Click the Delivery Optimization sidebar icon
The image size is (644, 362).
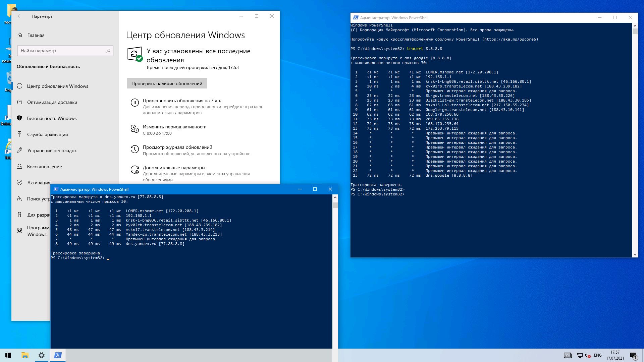tap(19, 102)
